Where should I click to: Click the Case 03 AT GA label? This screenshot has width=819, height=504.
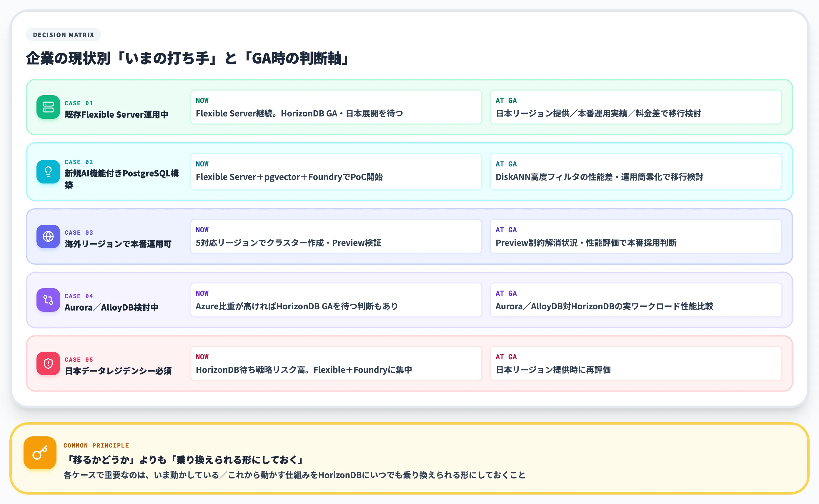[x=506, y=230]
